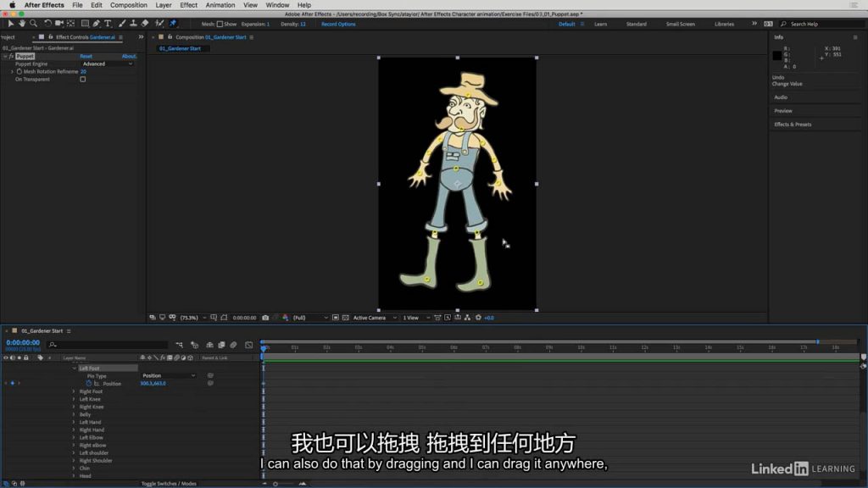Open the Animation menu
Viewport: 868px width, 488px height.
[x=220, y=5]
